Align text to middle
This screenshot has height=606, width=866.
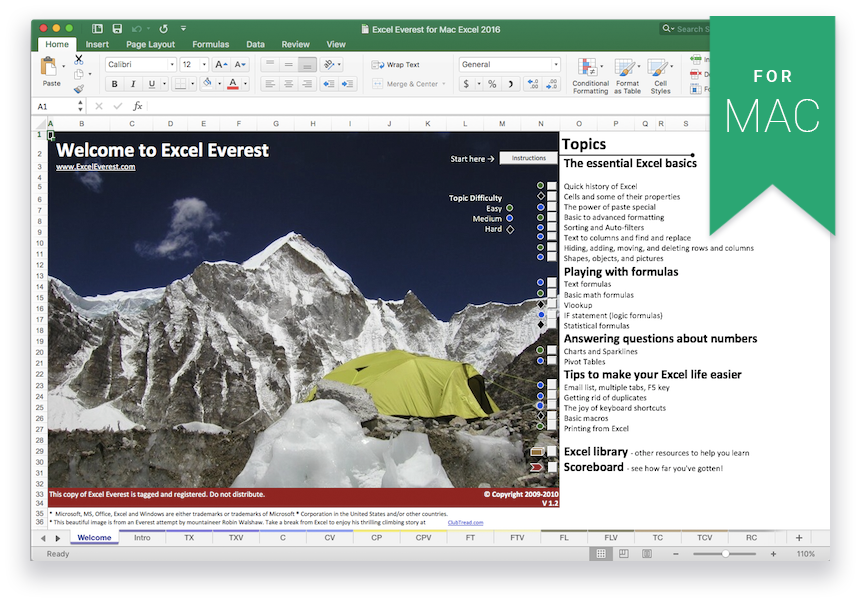point(288,65)
